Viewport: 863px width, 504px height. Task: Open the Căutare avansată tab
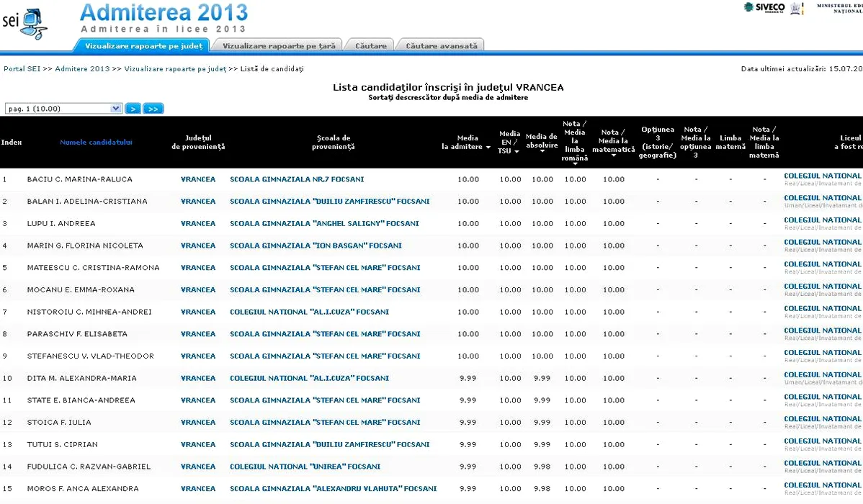[441, 46]
